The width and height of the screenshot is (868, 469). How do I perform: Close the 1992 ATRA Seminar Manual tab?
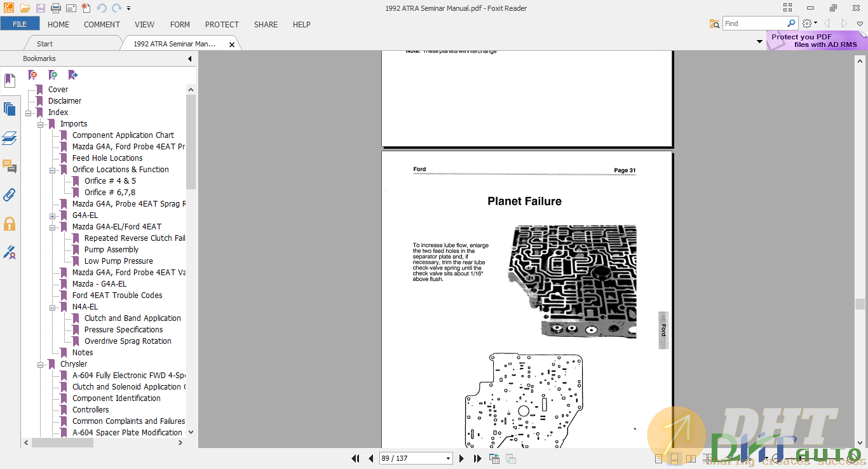click(232, 44)
